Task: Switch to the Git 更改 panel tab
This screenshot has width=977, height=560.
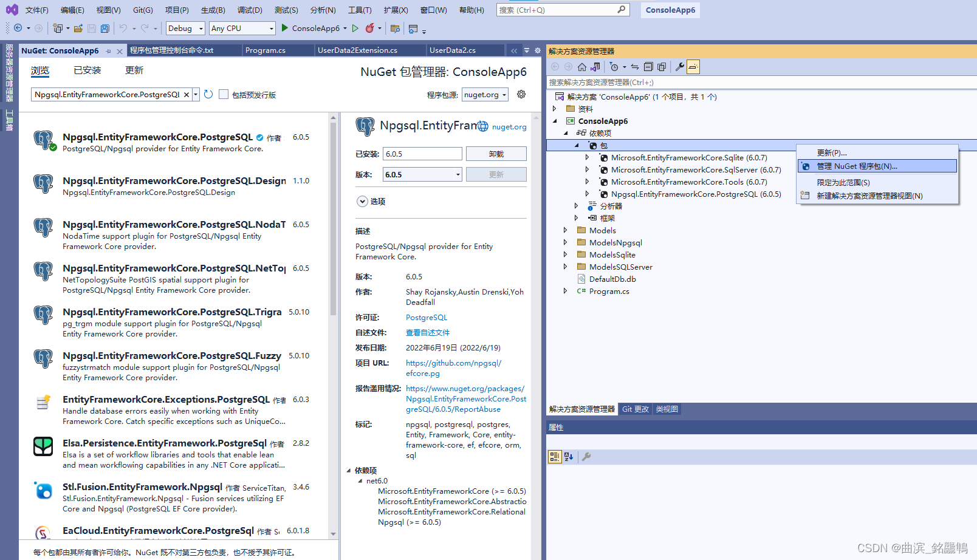Action: [x=636, y=409]
